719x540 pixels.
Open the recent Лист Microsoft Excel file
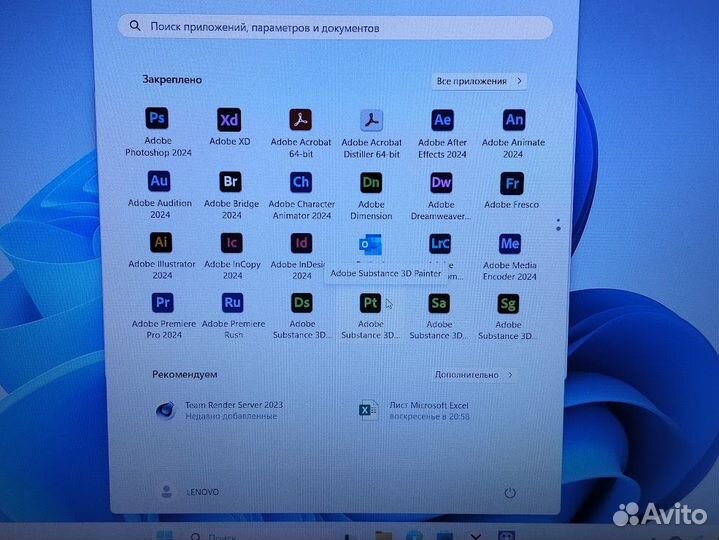pyautogui.click(x=415, y=410)
